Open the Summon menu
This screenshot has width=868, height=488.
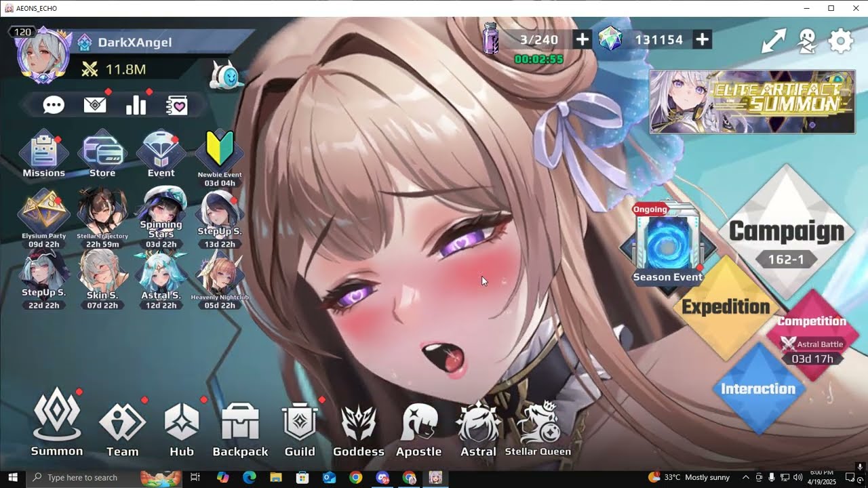(57, 422)
